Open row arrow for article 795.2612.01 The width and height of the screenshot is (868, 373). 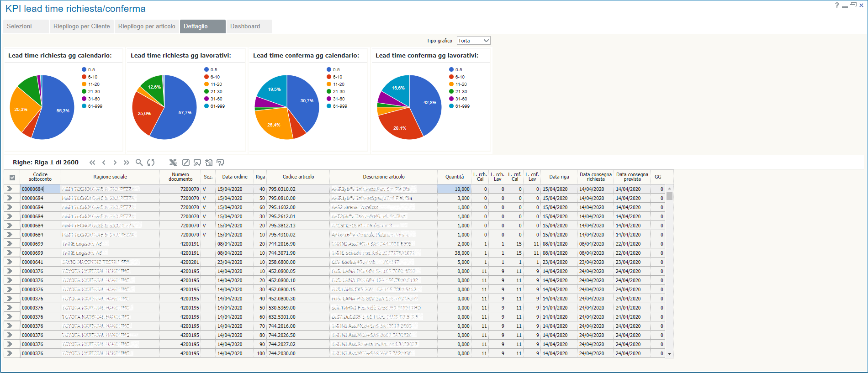[9, 216]
